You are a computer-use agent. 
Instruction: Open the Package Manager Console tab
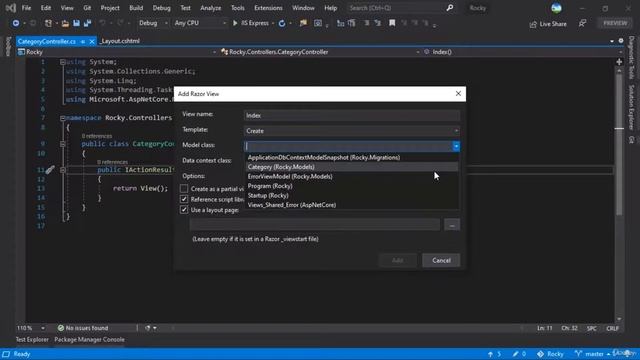[89, 340]
